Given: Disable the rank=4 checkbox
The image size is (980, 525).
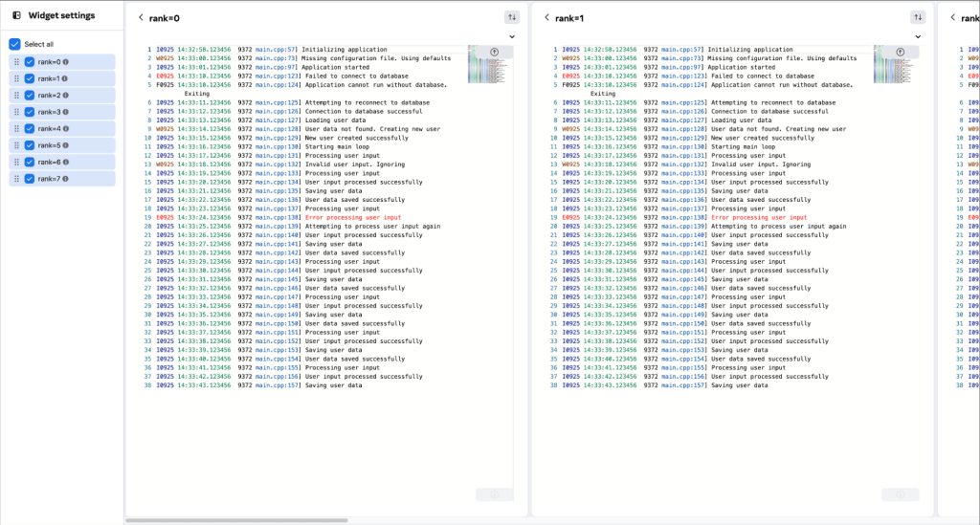Looking at the screenshot, I should coord(30,129).
